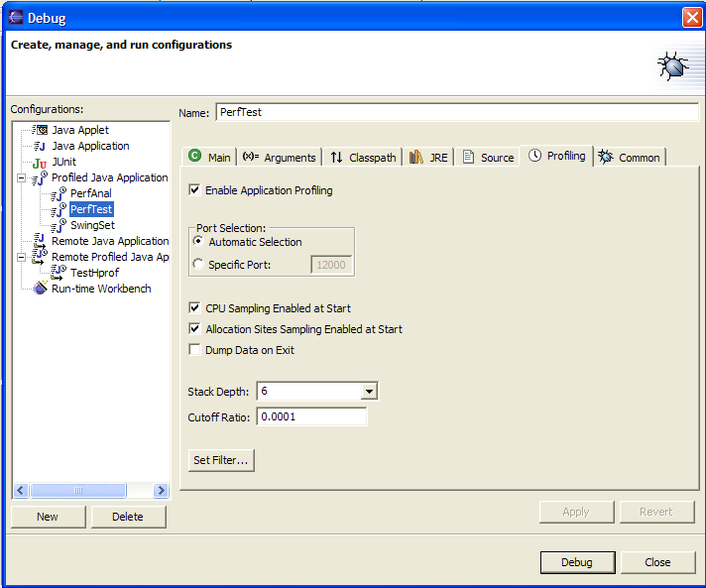Click the TestHprof configuration icon
Screen dimensions: 706x588
tap(59, 273)
